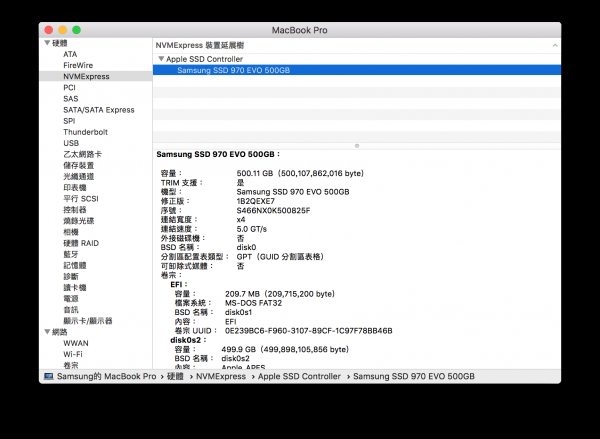Select SAS in the sidebar
Image resolution: width=600 pixels, height=439 pixels.
click(70, 99)
